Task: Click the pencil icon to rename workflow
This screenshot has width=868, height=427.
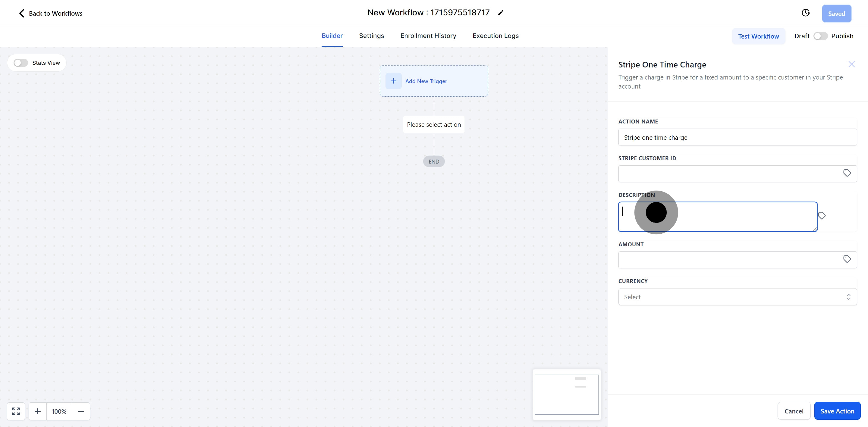Action: 500,13
